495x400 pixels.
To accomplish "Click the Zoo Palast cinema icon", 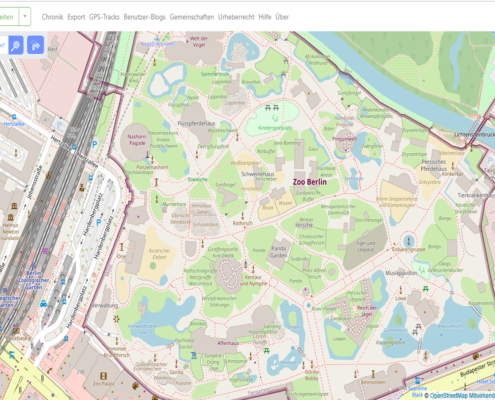I will (104, 376).
